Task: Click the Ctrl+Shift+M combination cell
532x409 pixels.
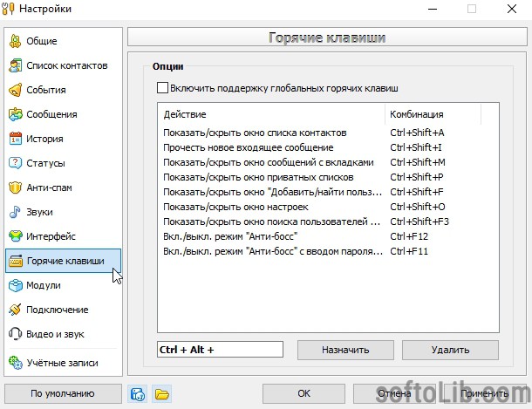Action: pos(418,162)
